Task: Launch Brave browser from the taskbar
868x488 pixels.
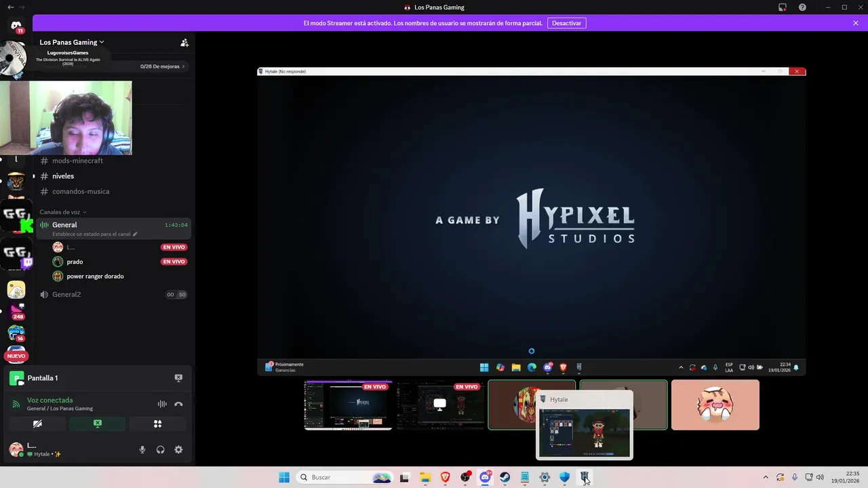Action: coord(446,477)
